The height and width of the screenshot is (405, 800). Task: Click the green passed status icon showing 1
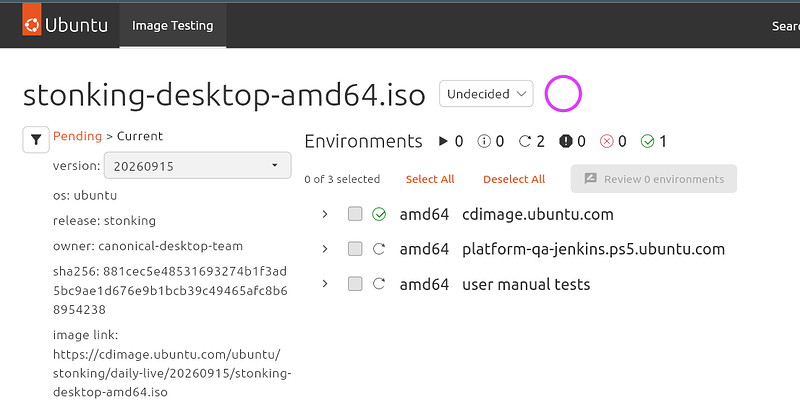point(647,141)
